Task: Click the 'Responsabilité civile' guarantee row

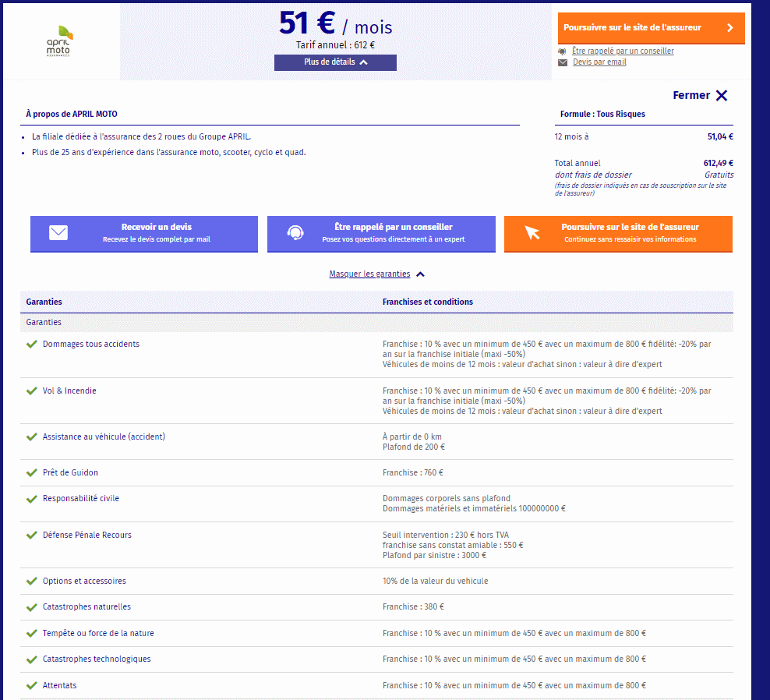Action: pos(81,498)
